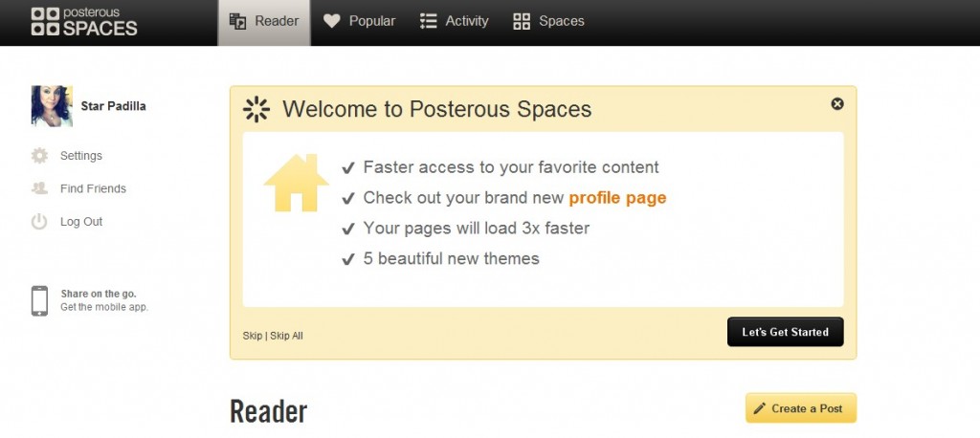Click the Settings gear icon
980x438 pixels.
click(39, 156)
